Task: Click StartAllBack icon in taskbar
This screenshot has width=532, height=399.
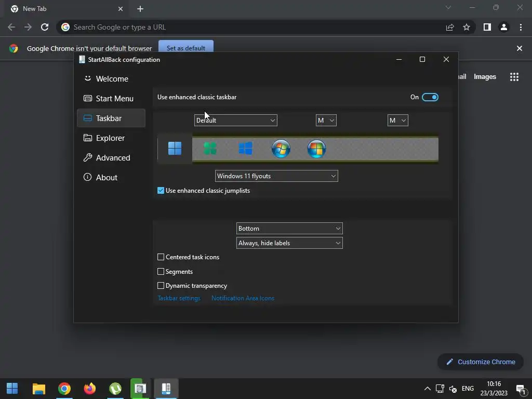Action: tap(166, 389)
